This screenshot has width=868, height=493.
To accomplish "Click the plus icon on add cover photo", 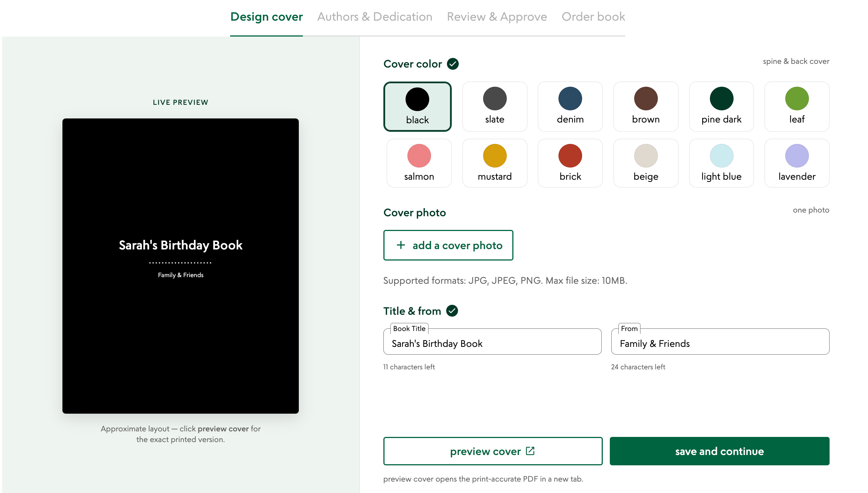I will tap(401, 245).
